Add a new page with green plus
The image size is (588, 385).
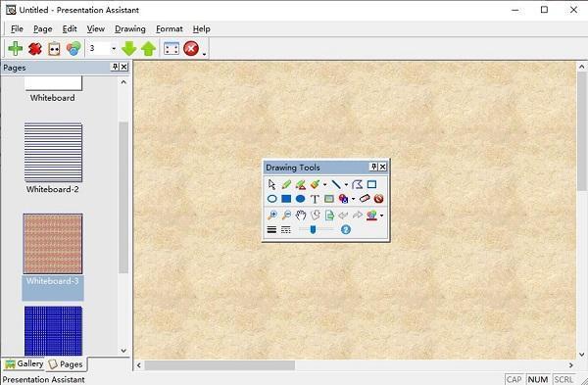(16, 49)
